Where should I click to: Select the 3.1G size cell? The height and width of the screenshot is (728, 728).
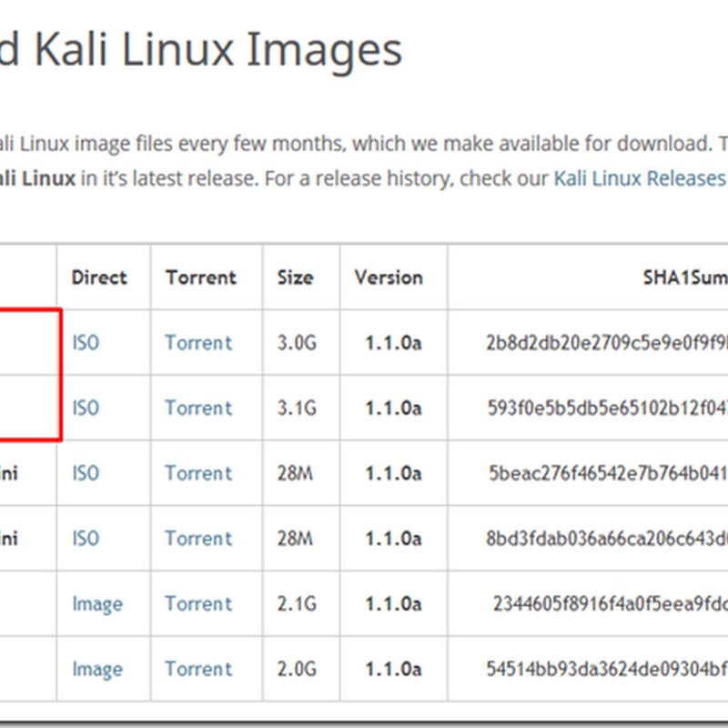tap(297, 408)
